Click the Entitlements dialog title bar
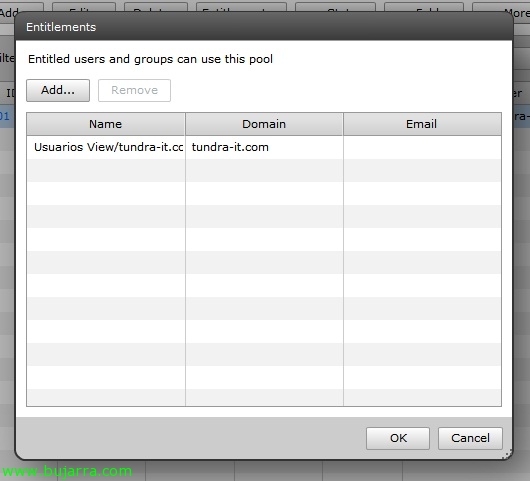The image size is (530, 481). tap(264, 27)
